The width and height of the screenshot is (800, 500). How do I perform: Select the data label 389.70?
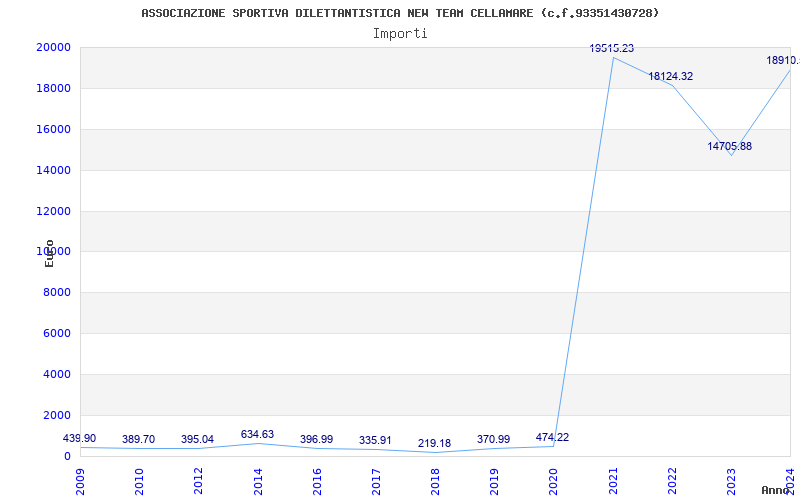(138, 439)
